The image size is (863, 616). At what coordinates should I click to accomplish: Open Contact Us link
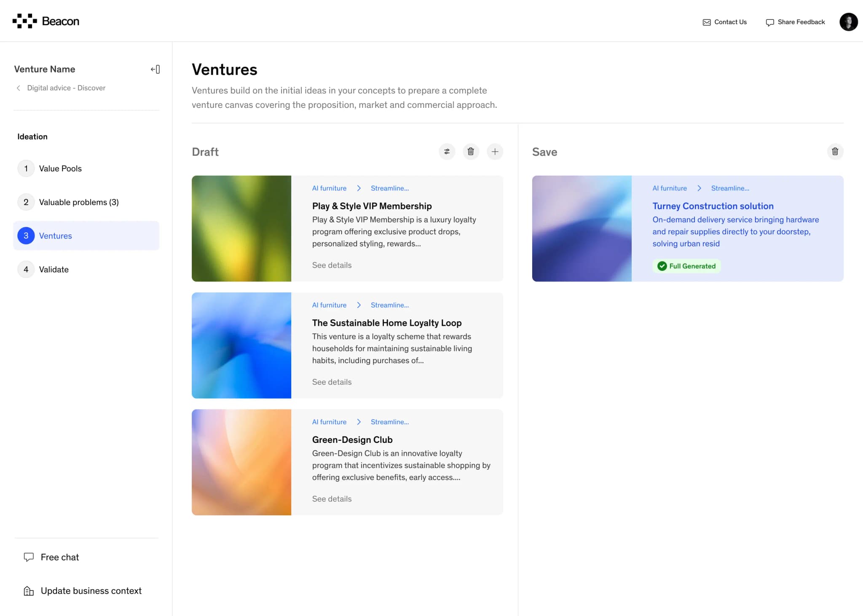coord(724,22)
